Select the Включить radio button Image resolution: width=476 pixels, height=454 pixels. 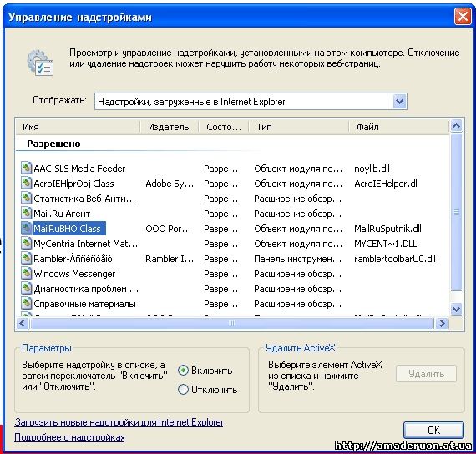pyautogui.click(x=183, y=371)
